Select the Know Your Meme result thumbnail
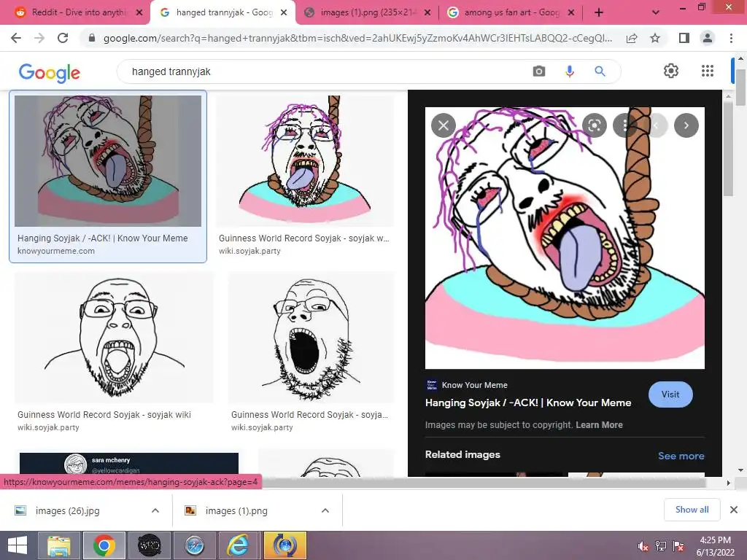The width and height of the screenshot is (747, 560). point(108,161)
